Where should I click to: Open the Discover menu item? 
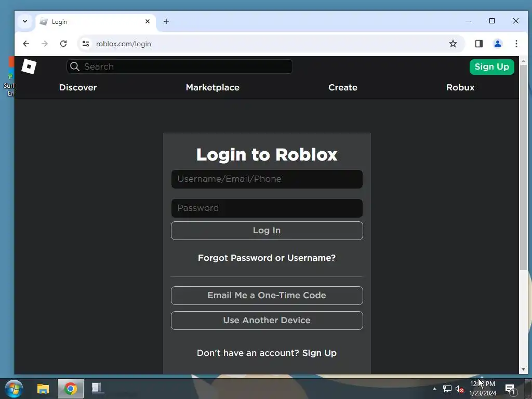tap(78, 87)
